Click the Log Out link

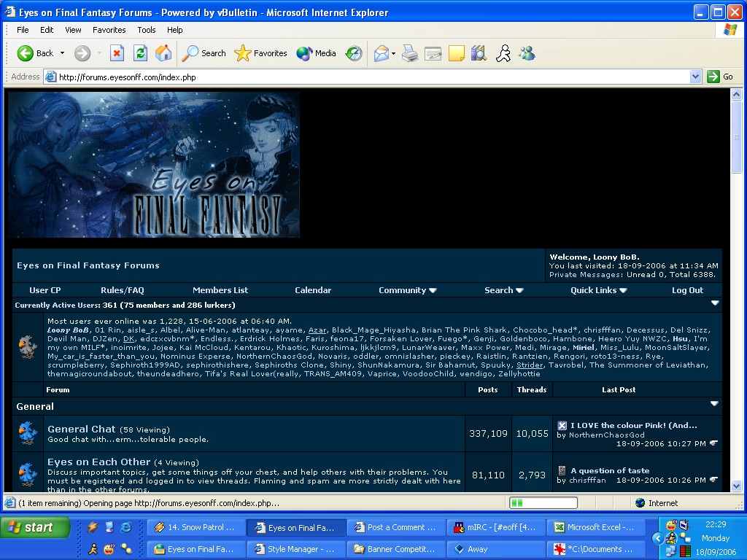click(687, 290)
